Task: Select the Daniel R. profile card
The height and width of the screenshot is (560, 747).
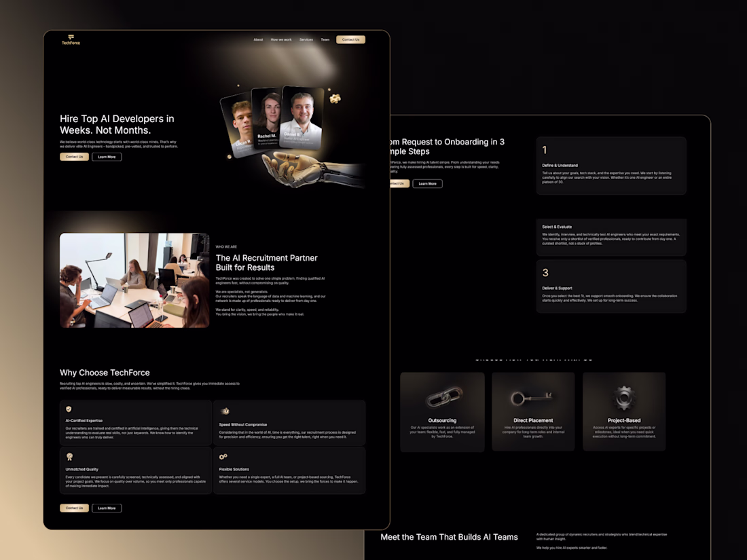Action: pos(302,117)
